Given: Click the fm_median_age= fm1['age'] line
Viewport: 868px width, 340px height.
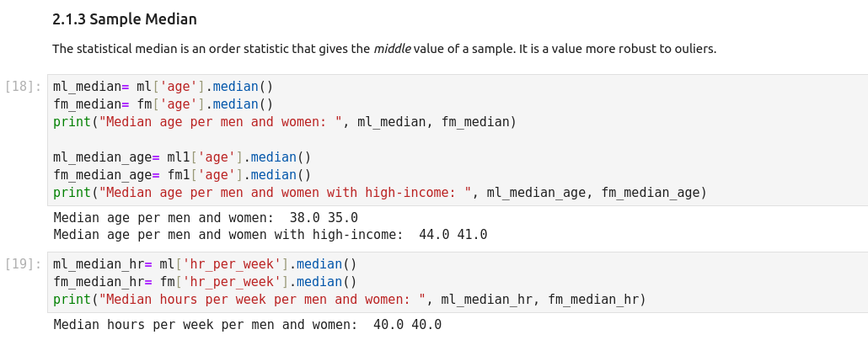Looking at the screenshot, I should tap(182, 175).
